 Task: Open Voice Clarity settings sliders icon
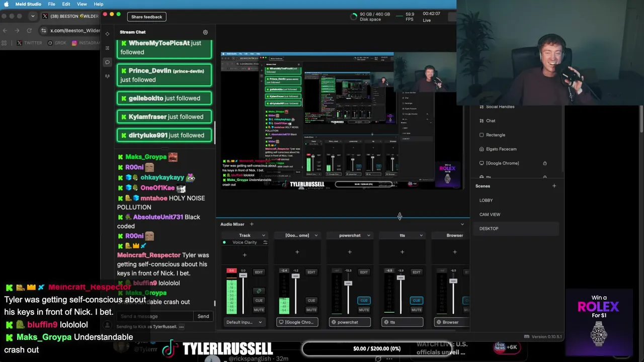pyautogui.click(x=265, y=242)
